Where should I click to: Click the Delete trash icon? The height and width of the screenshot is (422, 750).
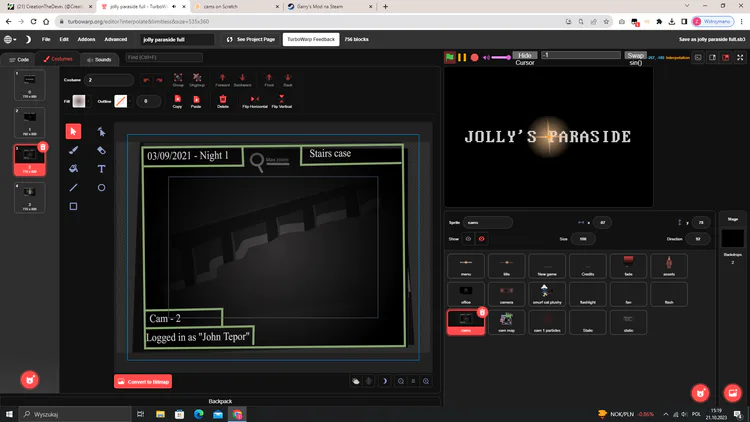tap(223, 101)
